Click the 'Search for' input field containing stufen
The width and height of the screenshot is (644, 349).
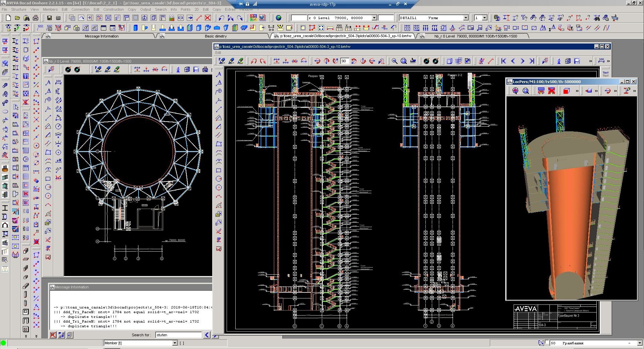178,335
